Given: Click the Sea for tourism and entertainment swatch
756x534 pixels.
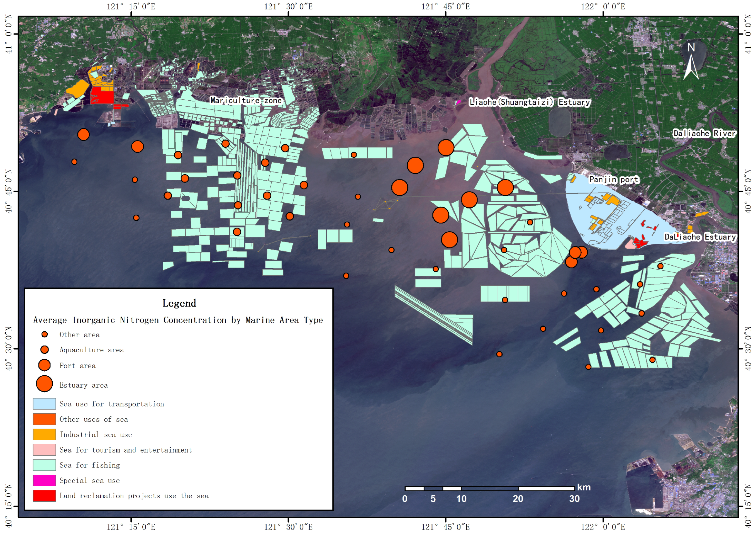Looking at the screenshot, I should coord(45,450).
